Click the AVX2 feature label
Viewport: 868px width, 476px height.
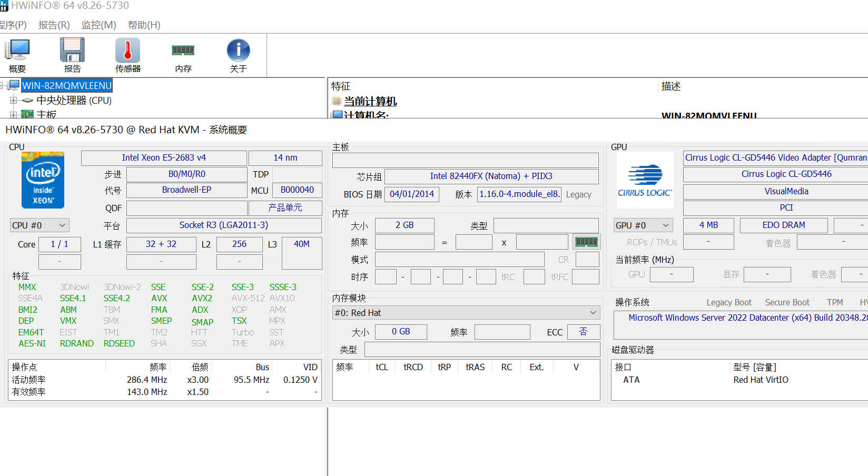202,299
